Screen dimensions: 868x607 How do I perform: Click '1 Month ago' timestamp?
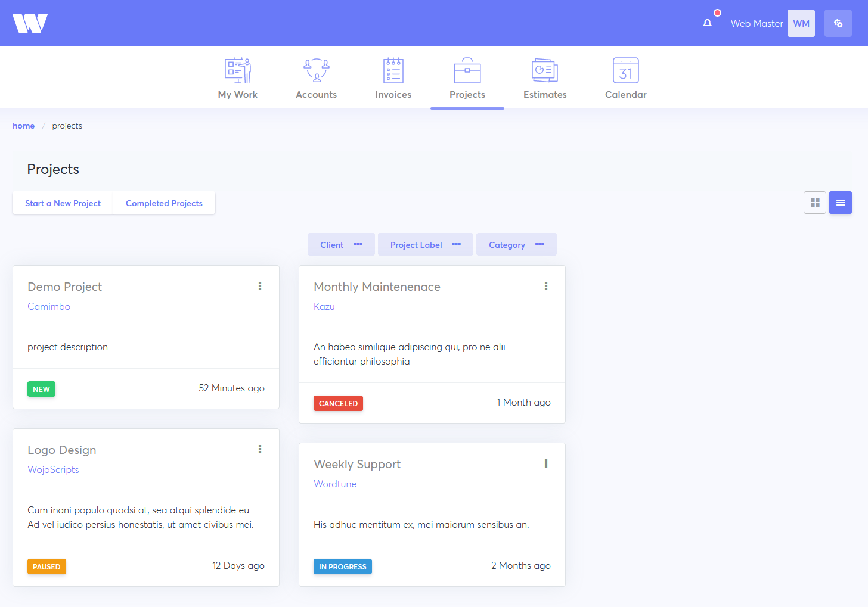point(523,403)
